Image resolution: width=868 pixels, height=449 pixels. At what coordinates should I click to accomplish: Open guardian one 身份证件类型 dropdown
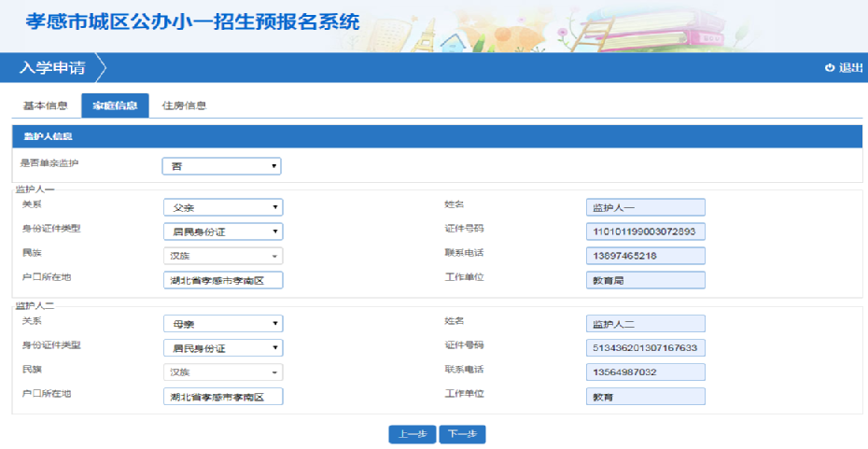[x=222, y=232]
